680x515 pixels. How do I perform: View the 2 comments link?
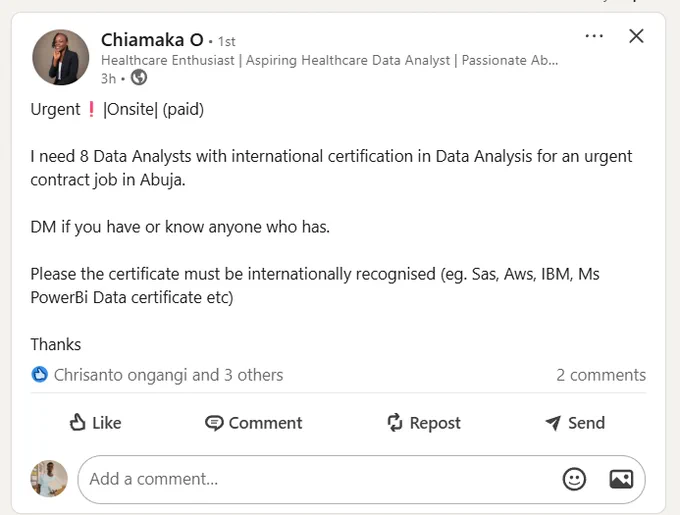click(601, 375)
